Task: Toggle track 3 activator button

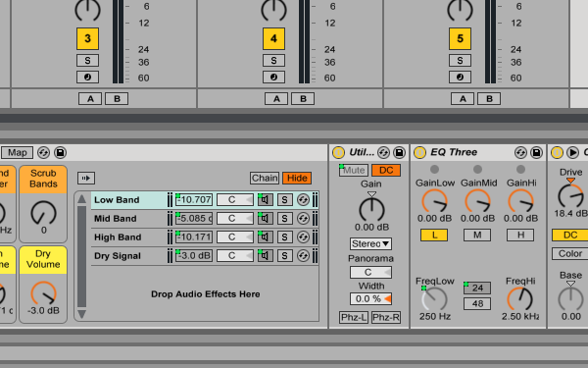Action: pos(87,38)
